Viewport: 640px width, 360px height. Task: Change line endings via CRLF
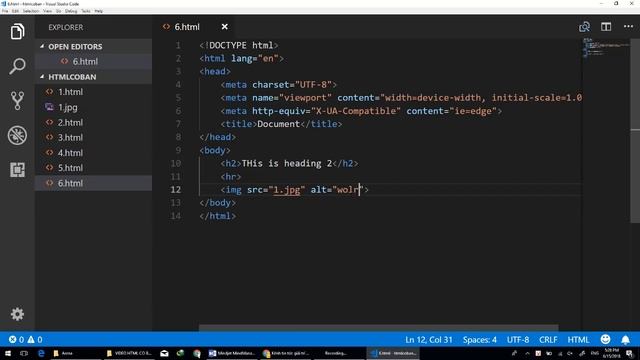pyautogui.click(x=548, y=340)
